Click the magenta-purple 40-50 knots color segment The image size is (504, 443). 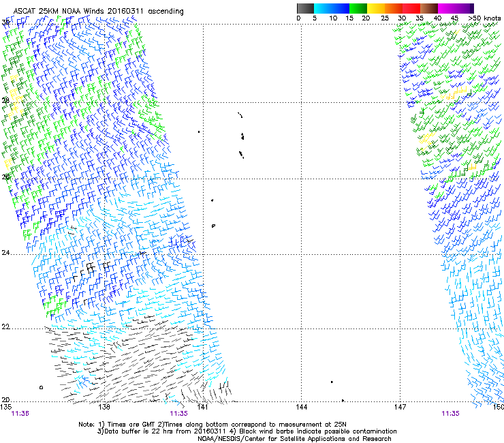(x=456, y=8)
